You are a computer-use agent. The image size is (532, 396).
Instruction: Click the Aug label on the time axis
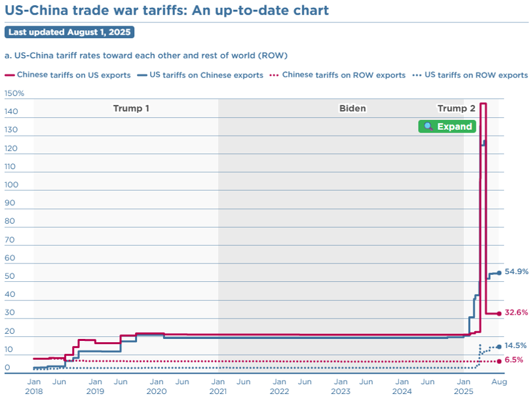(499, 381)
